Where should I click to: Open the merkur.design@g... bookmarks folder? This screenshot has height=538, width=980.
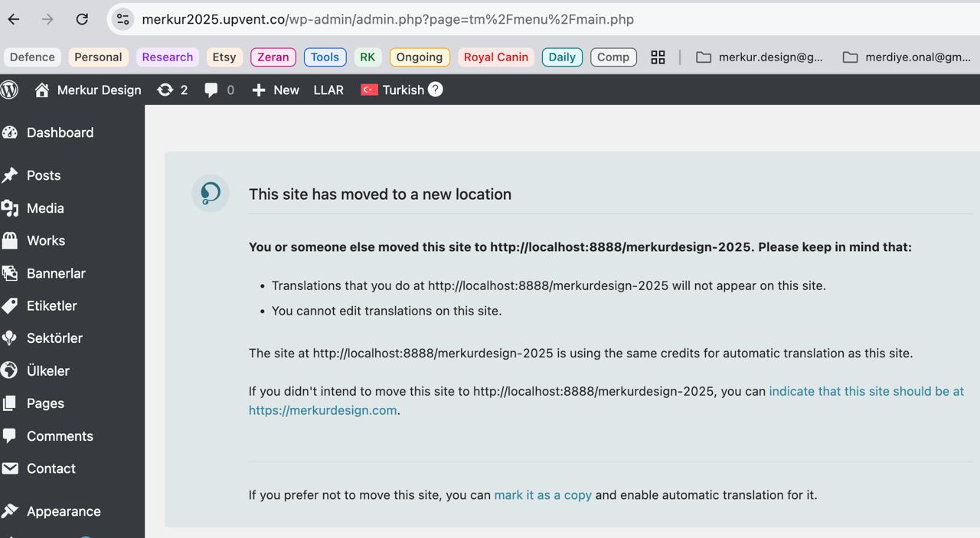pyautogui.click(x=759, y=57)
